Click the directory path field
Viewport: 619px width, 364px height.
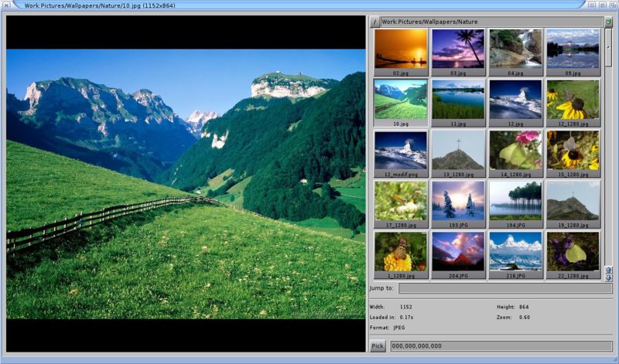[x=491, y=22]
